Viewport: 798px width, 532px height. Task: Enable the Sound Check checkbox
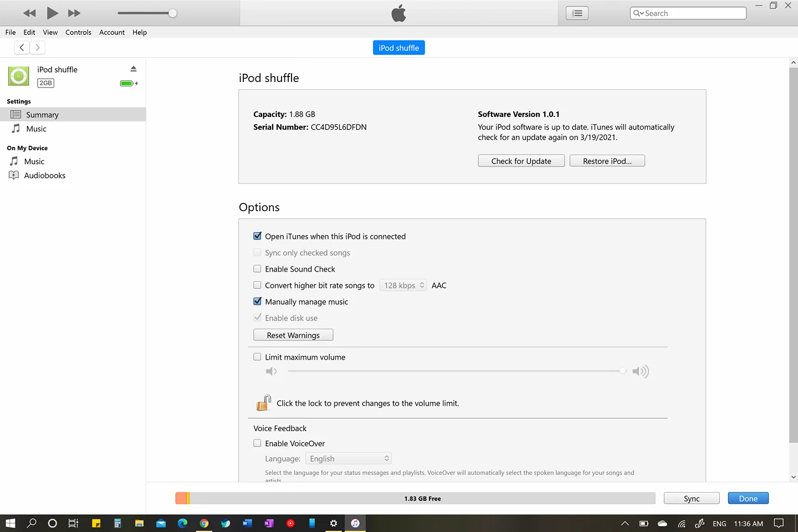(257, 269)
